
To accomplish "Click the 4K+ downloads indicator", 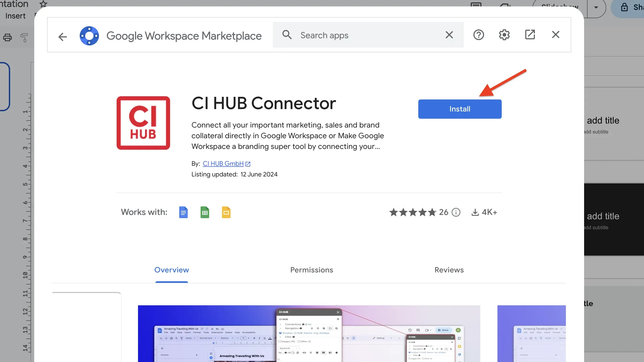I will (x=484, y=212).
